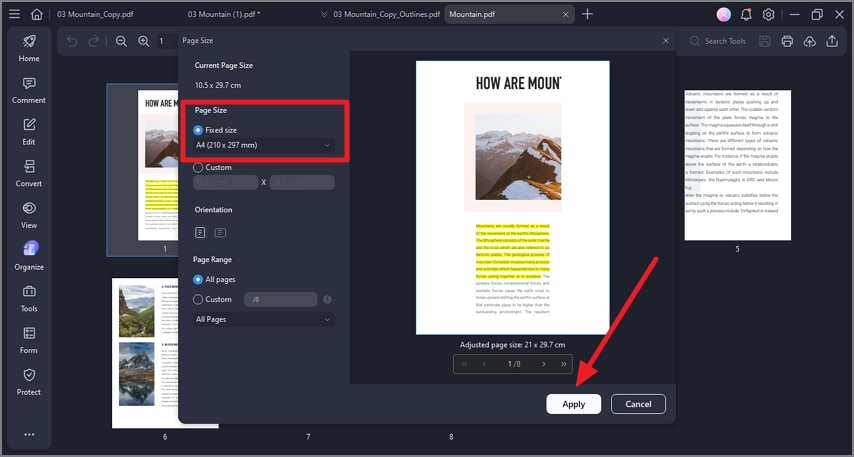Open the hamburger main menu

(x=15, y=14)
